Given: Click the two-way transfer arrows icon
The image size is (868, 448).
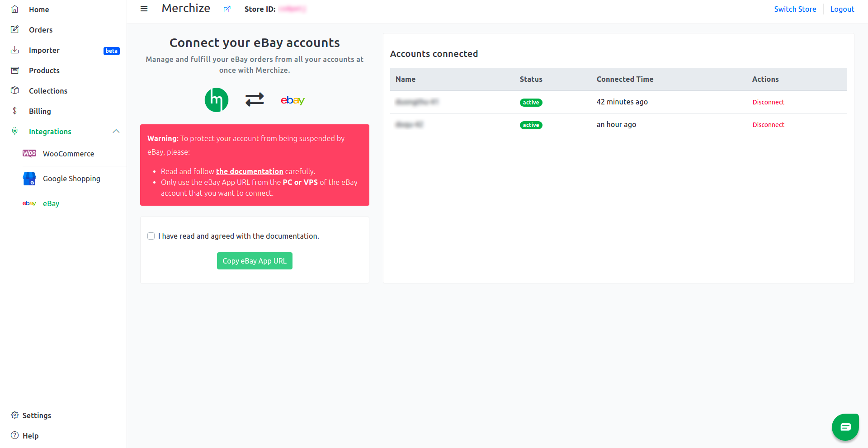Looking at the screenshot, I should 255,99.
